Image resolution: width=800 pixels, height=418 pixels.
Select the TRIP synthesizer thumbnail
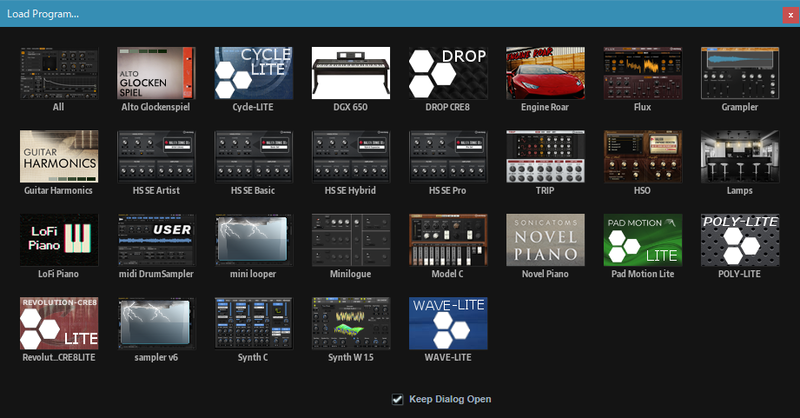coord(545,156)
